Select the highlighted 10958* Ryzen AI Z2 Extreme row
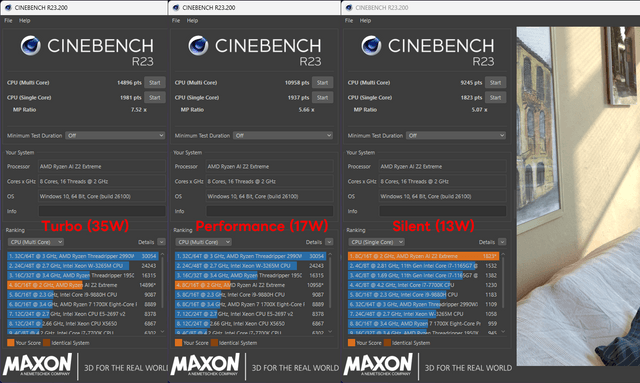This screenshot has width=640, height=383. (x=250, y=285)
